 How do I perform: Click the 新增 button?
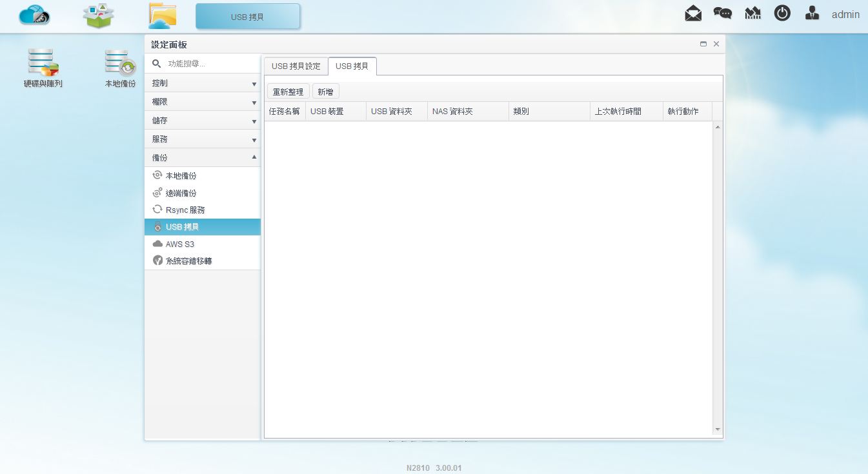tap(325, 92)
